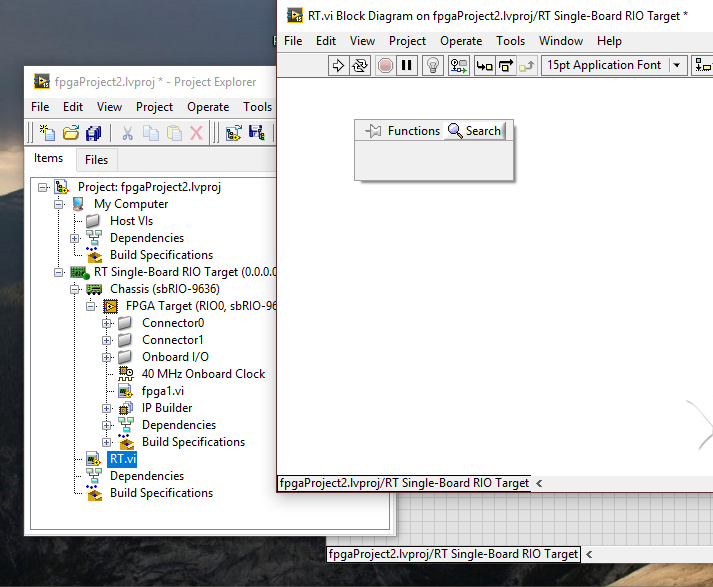Expand Dependencies under My Computer
Image resolution: width=713 pixels, height=587 pixels.
[x=75, y=238]
